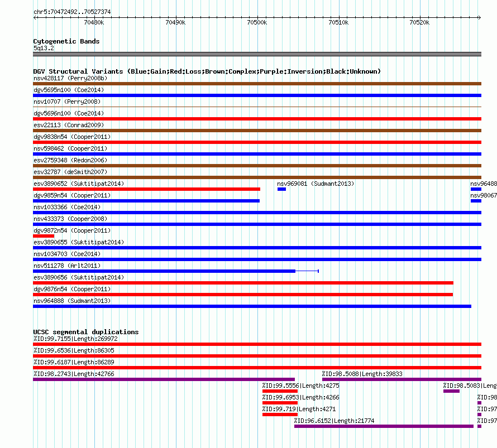Click the left arrow of the ruler
Screen dimensions: 497x448
tap(35, 17)
